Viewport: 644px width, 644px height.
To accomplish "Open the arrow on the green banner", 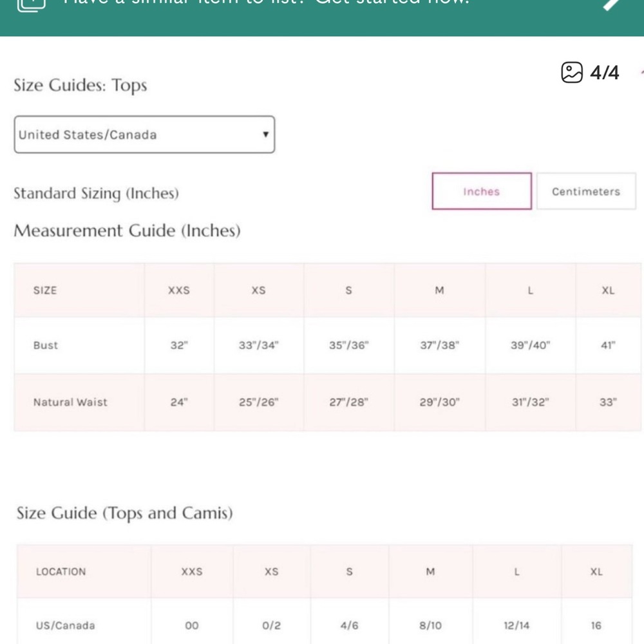I will click(x=612, y=4).
